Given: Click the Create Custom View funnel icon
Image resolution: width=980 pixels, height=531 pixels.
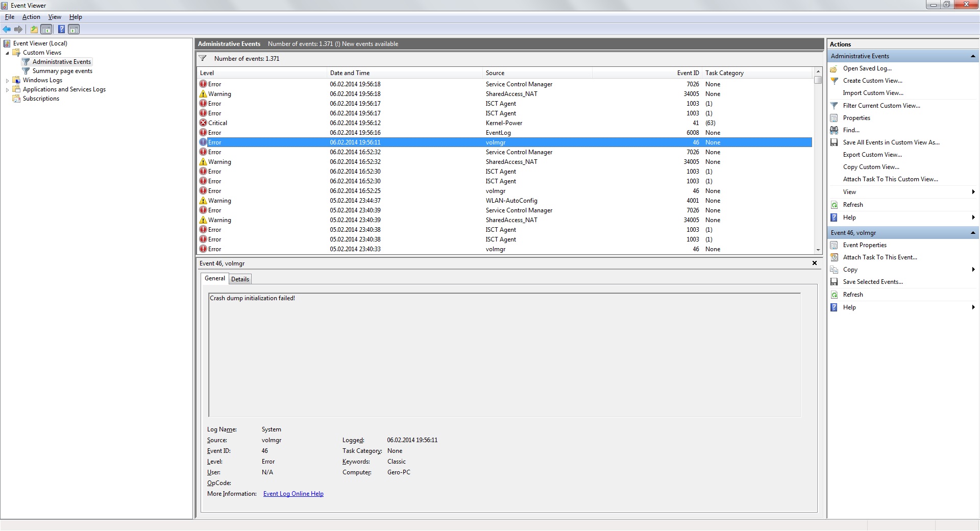Looking at the screenshot, I should [834, 81].
